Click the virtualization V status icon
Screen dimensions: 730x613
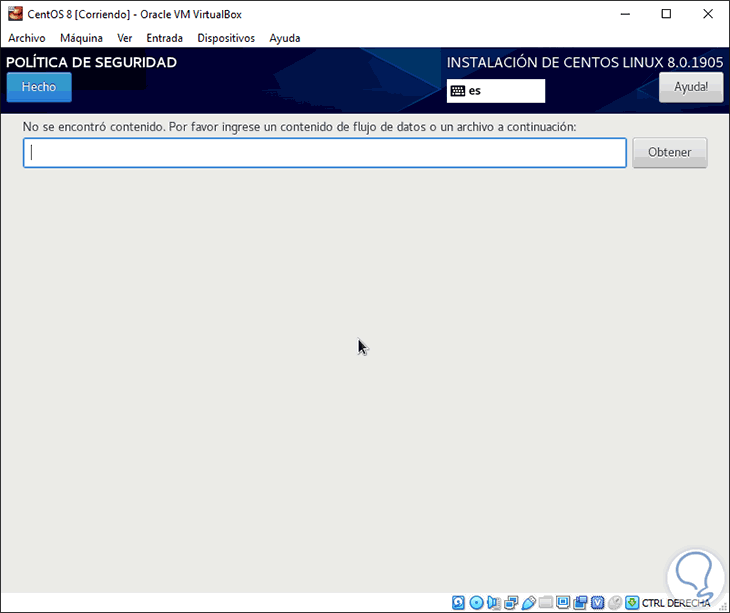coord(598,603)
